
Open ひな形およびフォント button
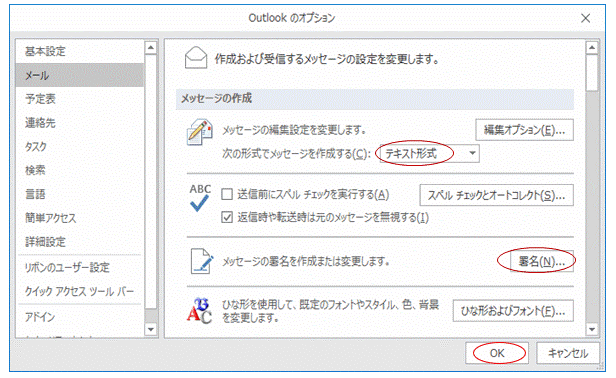click(x=513, y=311)
